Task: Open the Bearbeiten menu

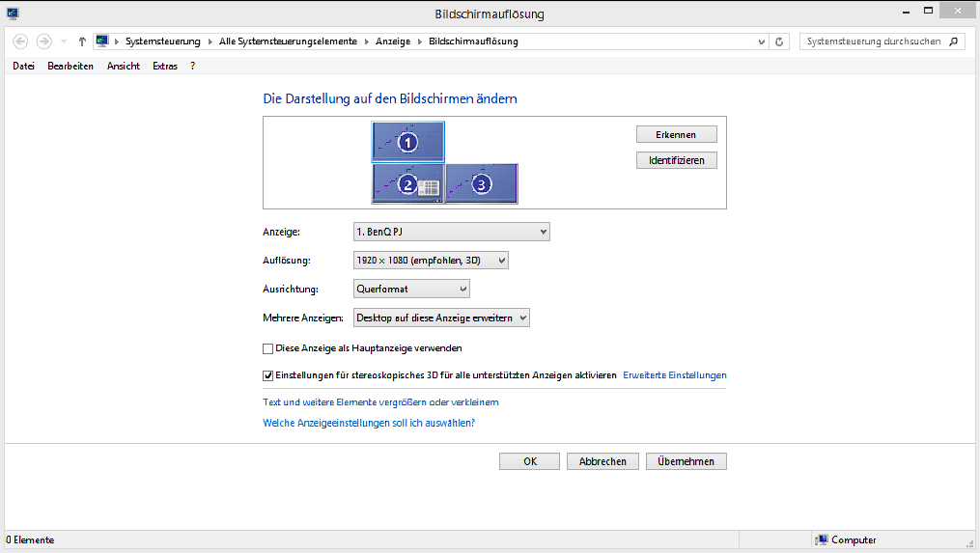Action: pos(70,66)
